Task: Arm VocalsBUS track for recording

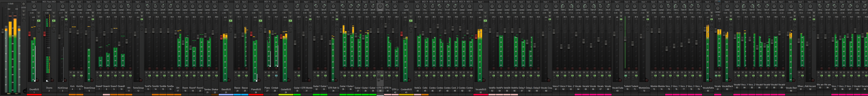Action: tap(484, 81)
